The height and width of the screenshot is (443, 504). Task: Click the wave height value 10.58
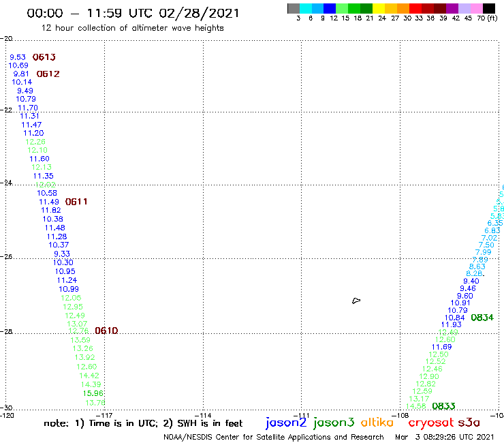pos(47,193)
